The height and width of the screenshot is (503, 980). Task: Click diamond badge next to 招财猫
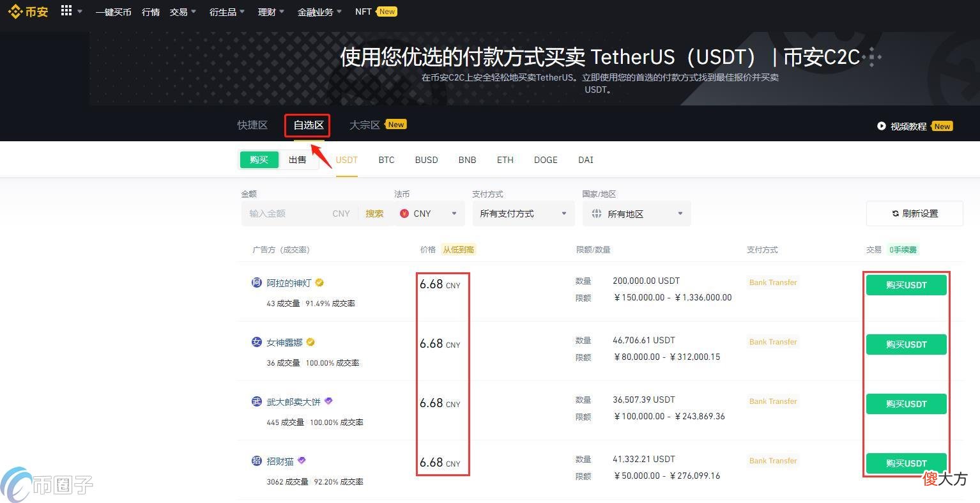[302, 460]
